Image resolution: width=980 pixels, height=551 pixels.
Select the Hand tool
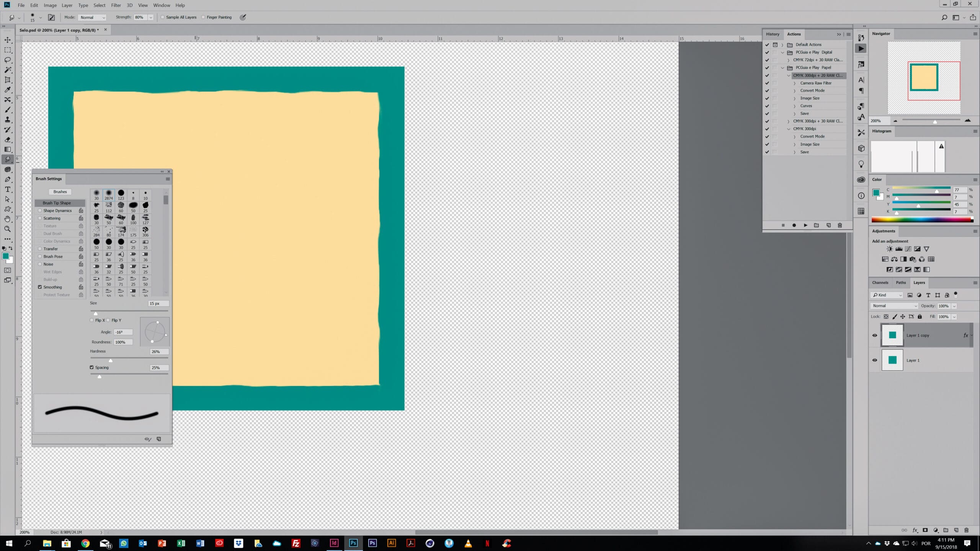[x=8, y=219]
